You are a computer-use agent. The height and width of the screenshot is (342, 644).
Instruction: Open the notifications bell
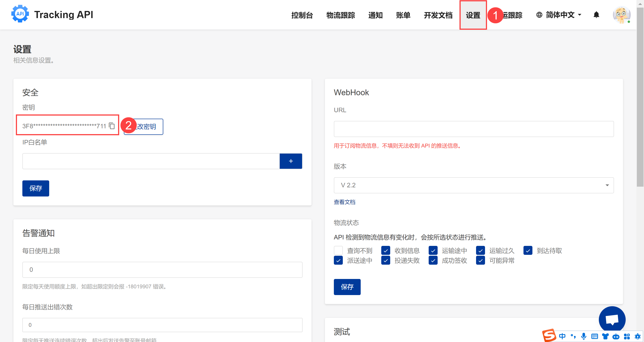click(x=596, y=15)
